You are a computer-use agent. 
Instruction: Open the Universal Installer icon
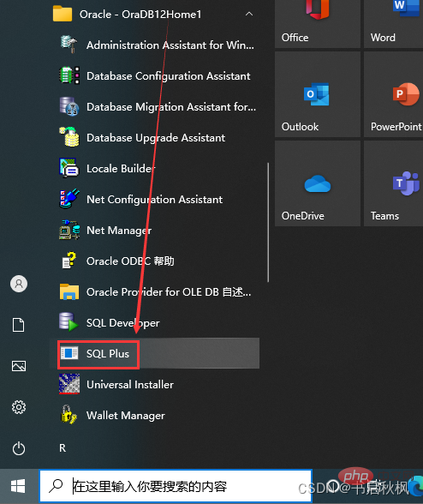pos(69,384)
